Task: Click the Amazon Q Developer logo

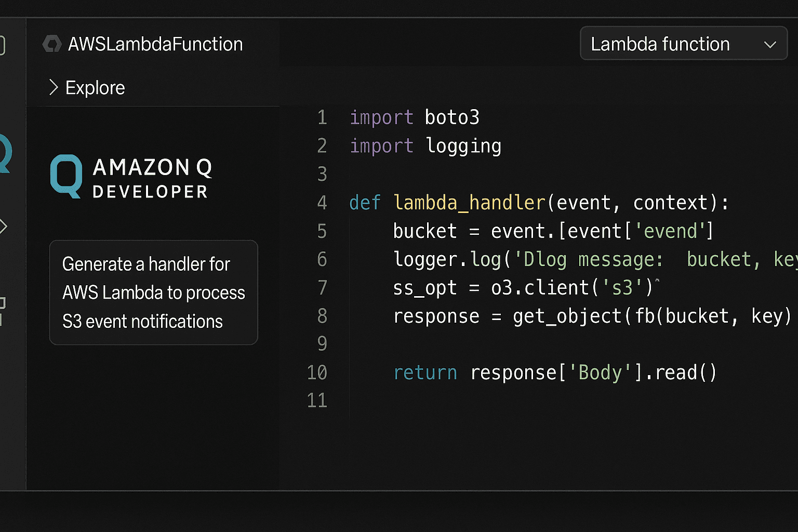Action: (x=131, y=177)
